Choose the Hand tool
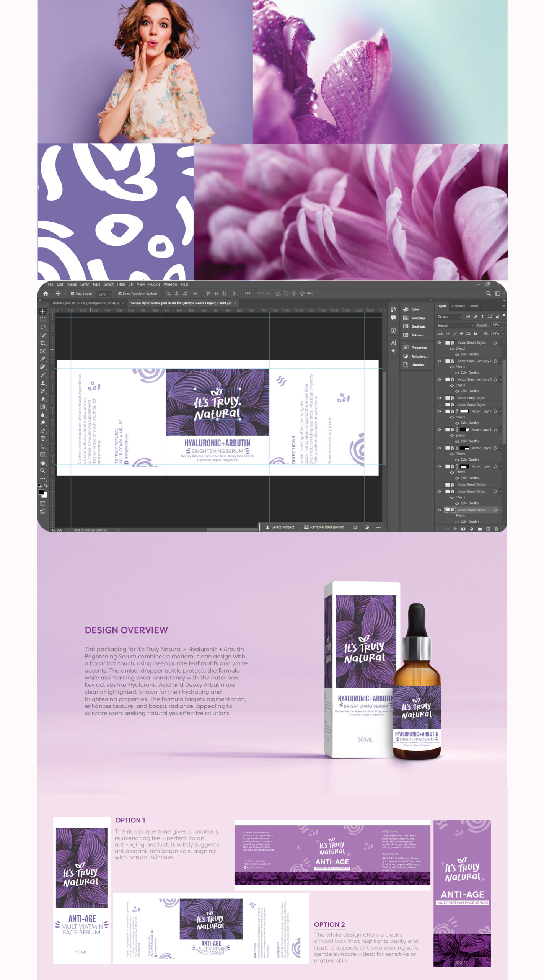 (43, 462)
